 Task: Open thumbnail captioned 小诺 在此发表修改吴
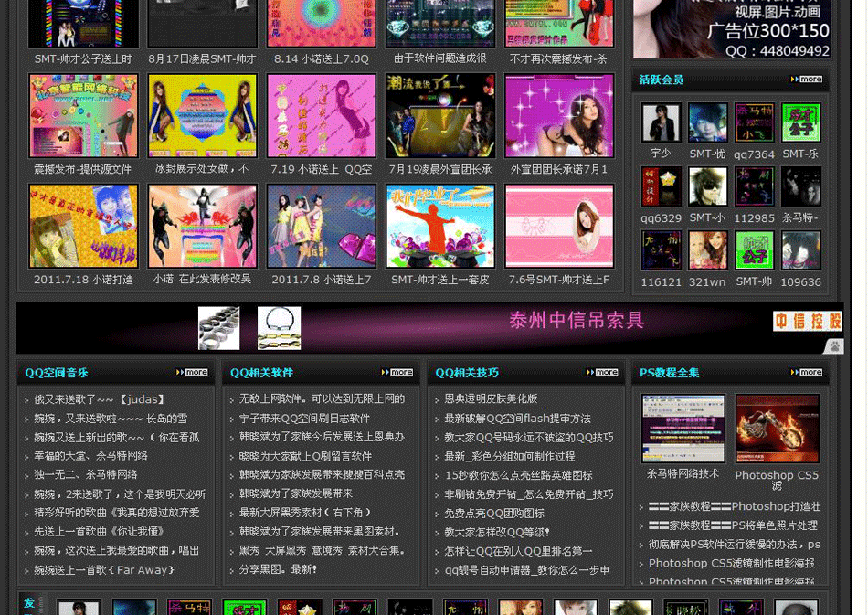pyautogui.click(x=203, y=226)
